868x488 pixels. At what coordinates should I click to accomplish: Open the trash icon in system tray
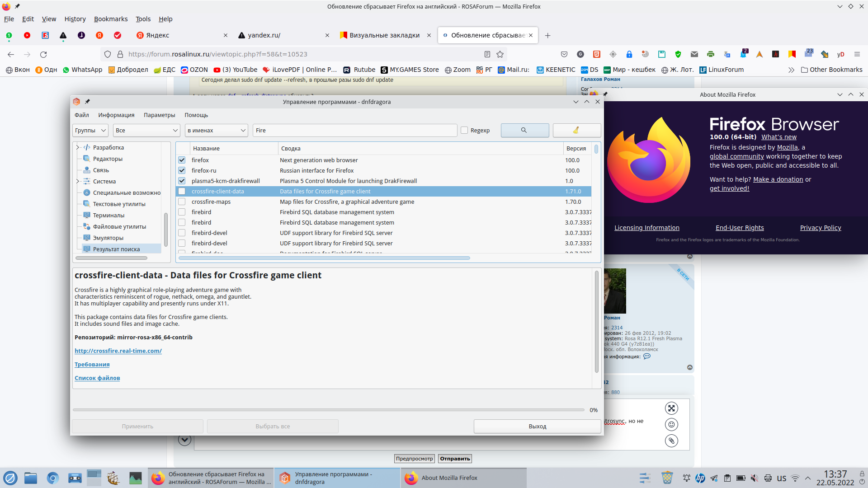[667, 478]
